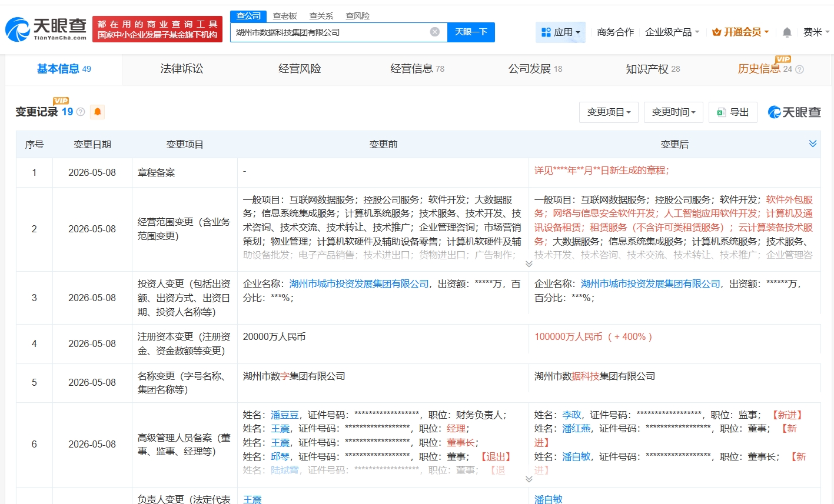The width and height of the screenshot is (834, 504).
Task: Click the 注册资本变更 item in row 4
Action: coord(184,344)
